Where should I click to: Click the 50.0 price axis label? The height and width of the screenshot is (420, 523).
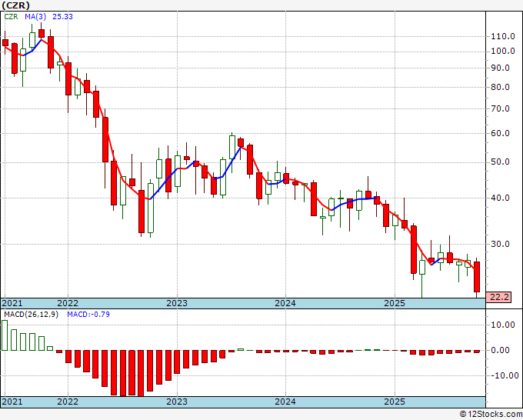(501, 162)
